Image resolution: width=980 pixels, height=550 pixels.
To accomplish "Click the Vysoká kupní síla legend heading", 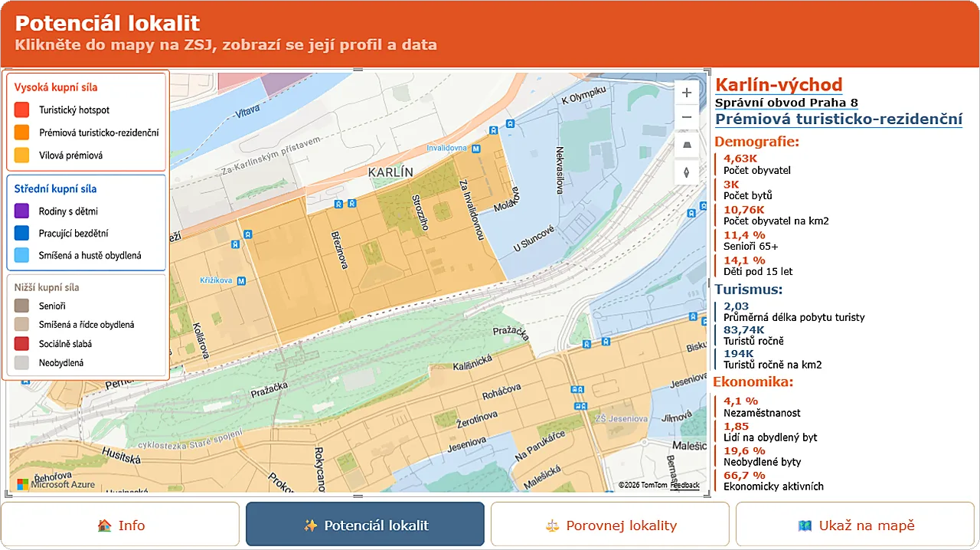I will tap(56, 87).
